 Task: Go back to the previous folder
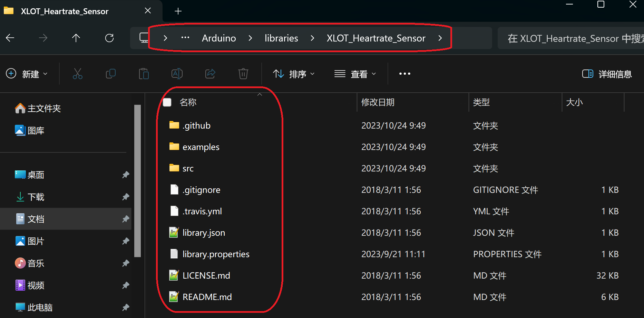click(10, 38)
